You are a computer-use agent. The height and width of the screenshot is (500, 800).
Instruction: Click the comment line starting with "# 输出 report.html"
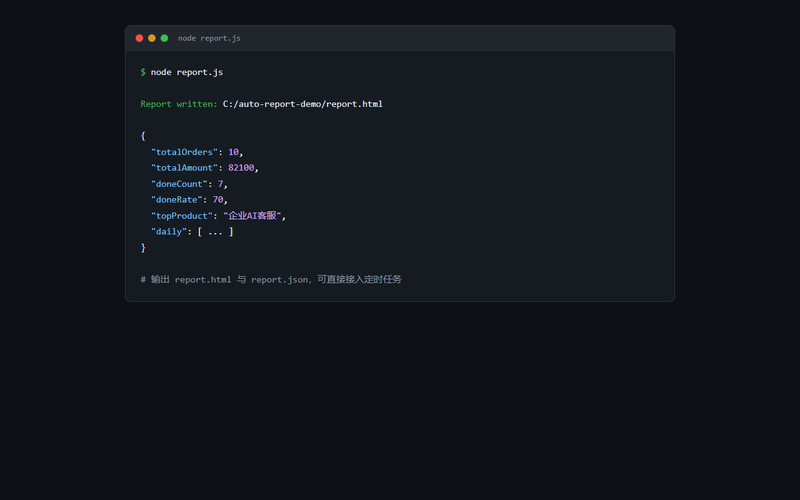coord(271,280)
